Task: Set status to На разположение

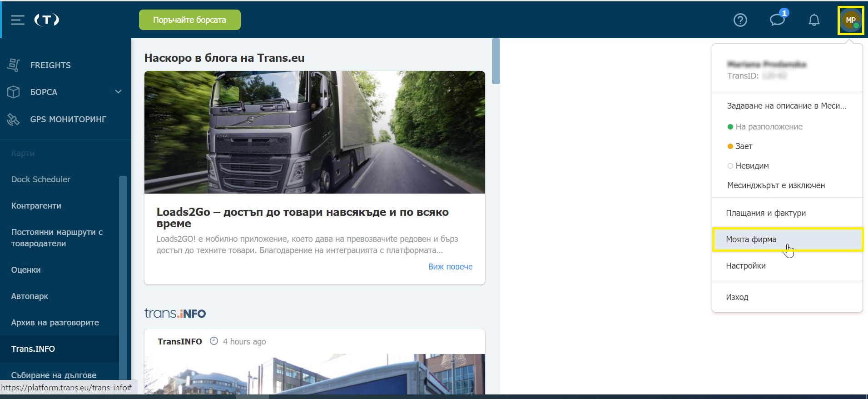Action: [765, 127]
